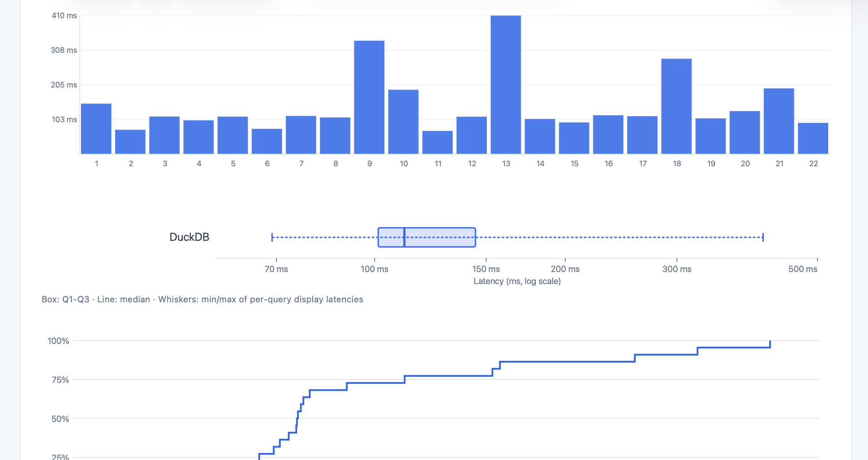Image resolution: width=868 pixels, height=460 pixels.
Task: Click the bar for query 22
Action: tap(813, 138)
